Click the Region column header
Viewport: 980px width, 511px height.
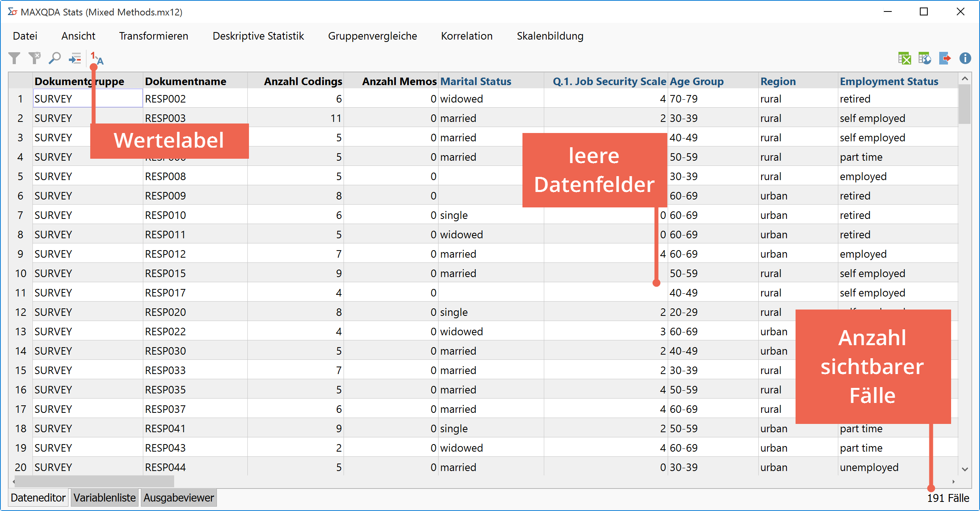point(798,81)
